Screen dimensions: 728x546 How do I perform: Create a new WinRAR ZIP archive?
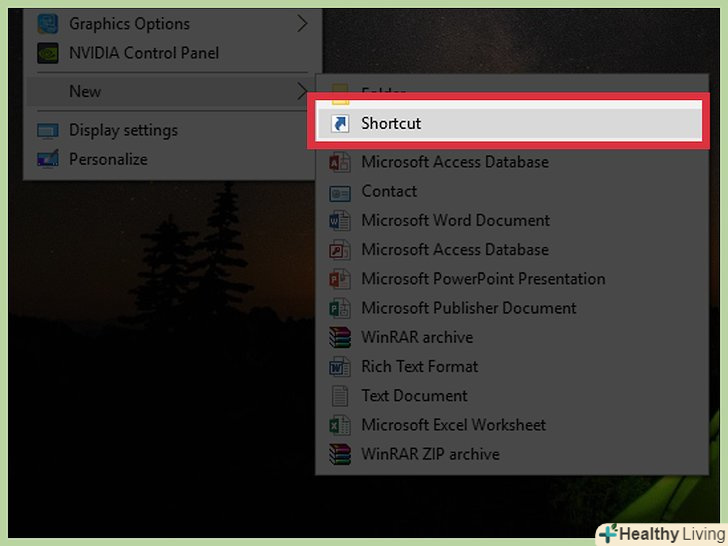[x=512, y=455]
